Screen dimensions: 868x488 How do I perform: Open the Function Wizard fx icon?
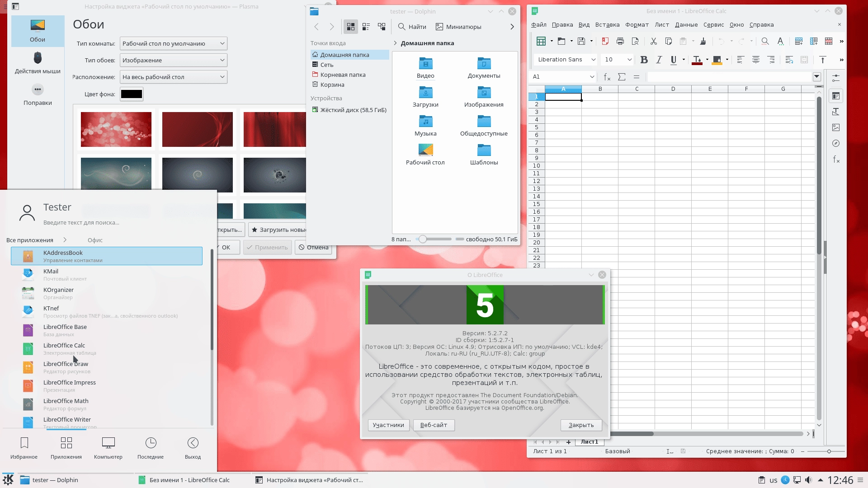point(607,77)
